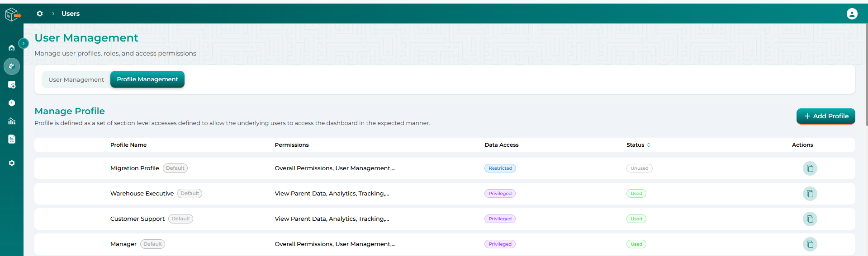The width and height of the screenshot is (868, 256).
Task: Open the settings gear in the sidebar
Action: [x=12, y=163]
